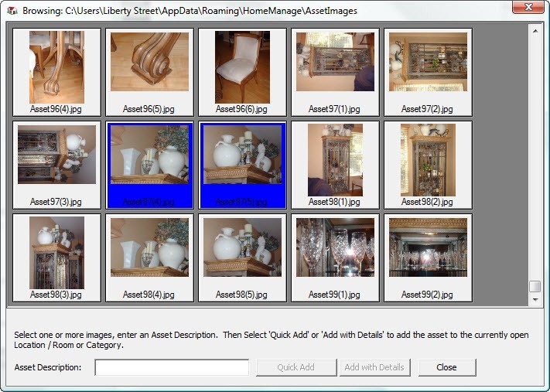Click the scrollbar up arrow
Screen dimensions: 550x392
pos(535,31)
